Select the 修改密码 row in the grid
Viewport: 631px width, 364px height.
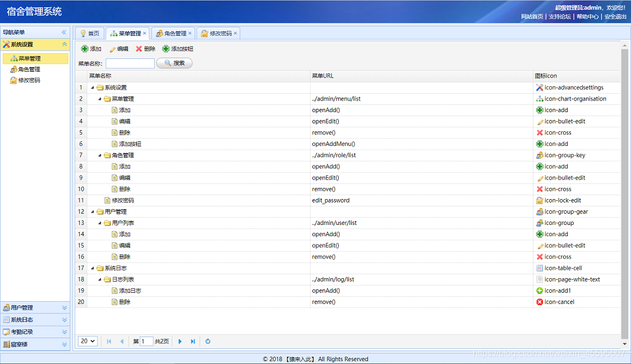[x=348, y=200]
